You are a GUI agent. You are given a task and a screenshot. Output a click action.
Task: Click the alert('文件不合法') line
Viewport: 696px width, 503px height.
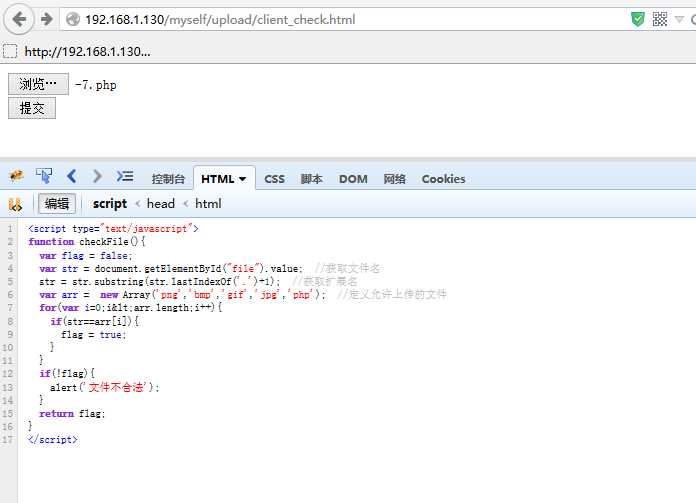[104, 388]
